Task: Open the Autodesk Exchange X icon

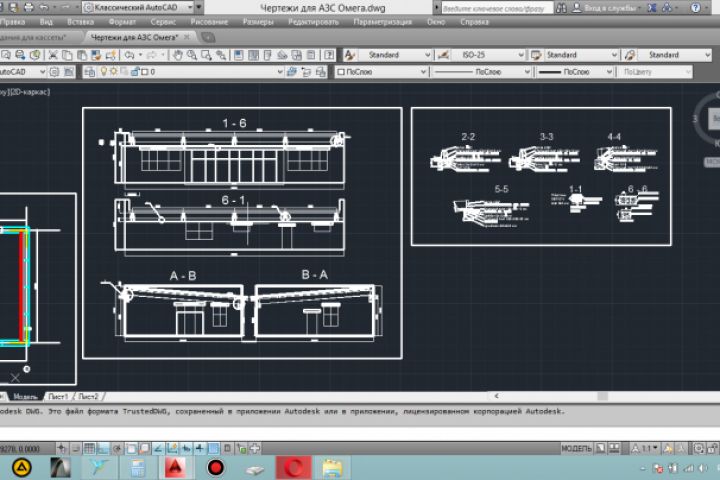Action: click(x=652, y=8)
